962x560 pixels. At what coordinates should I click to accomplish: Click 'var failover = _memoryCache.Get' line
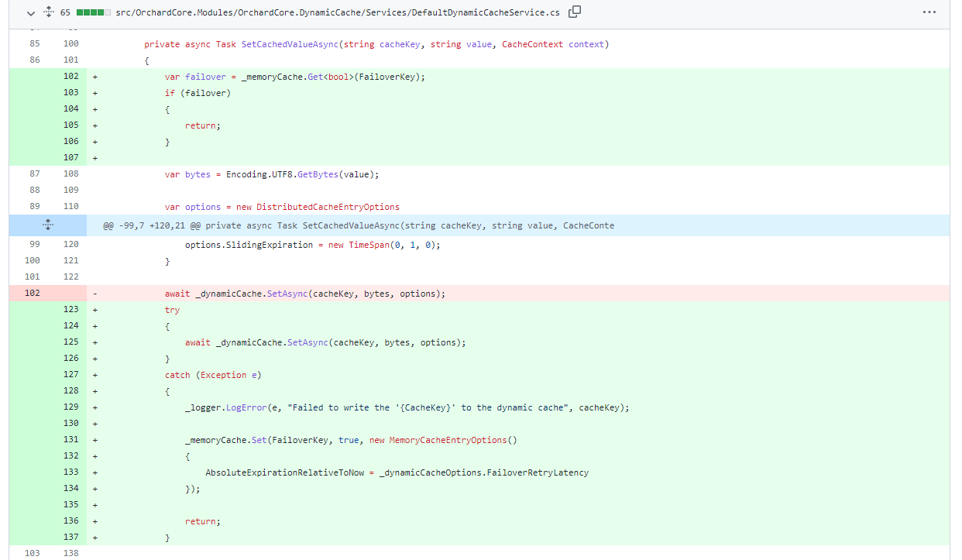(x=295, y=77)
